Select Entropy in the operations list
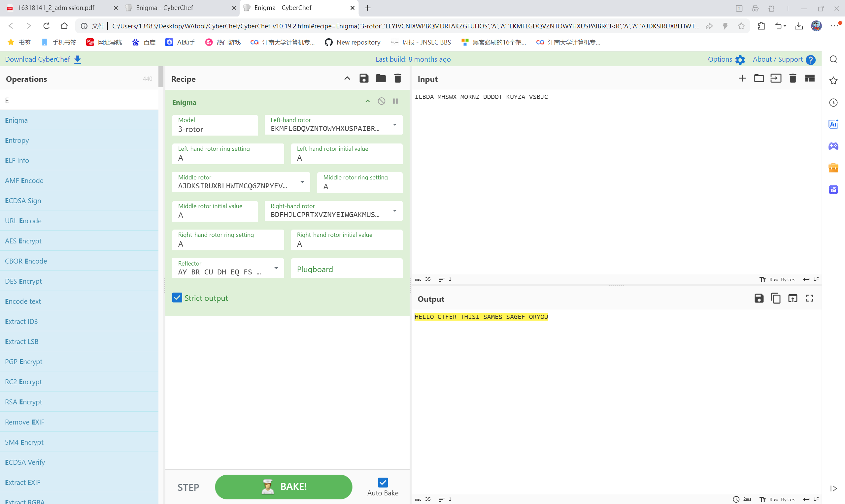845x504 pixels. point(17,140)
